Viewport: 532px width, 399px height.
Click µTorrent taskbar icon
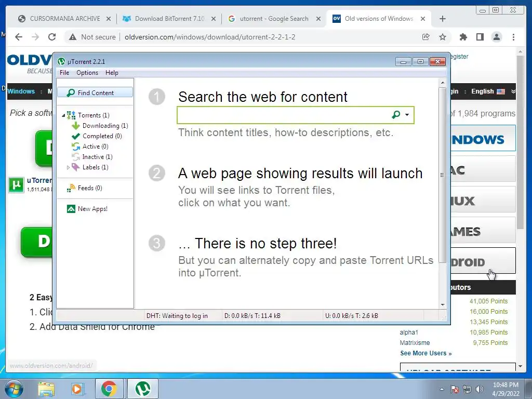tap(143, 389)
